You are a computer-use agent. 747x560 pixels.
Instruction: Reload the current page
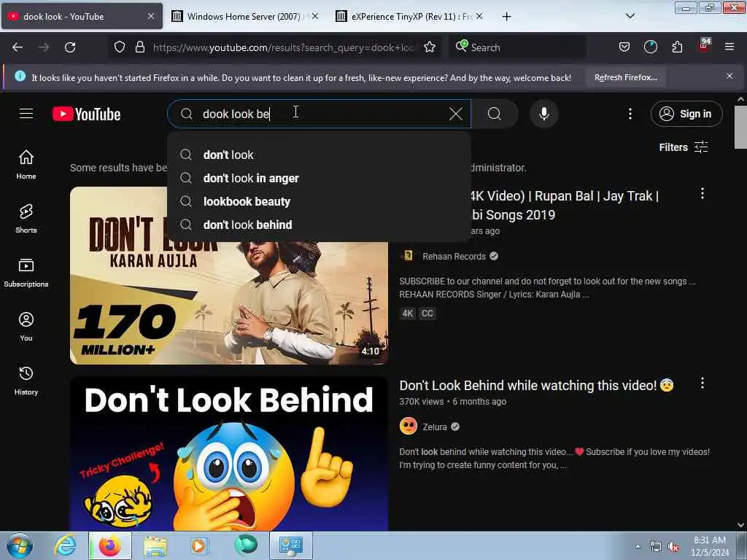pyautogui.click(x=70, y=47)
